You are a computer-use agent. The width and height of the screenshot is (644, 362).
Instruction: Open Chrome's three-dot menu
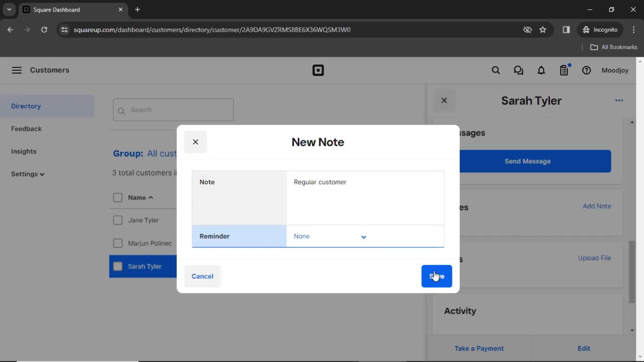click(x=634, y=29)
